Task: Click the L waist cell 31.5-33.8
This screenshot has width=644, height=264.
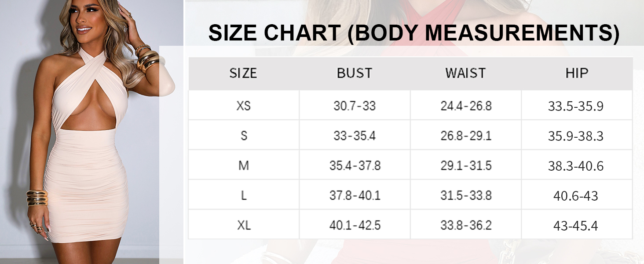Action: tap(466, 196)
